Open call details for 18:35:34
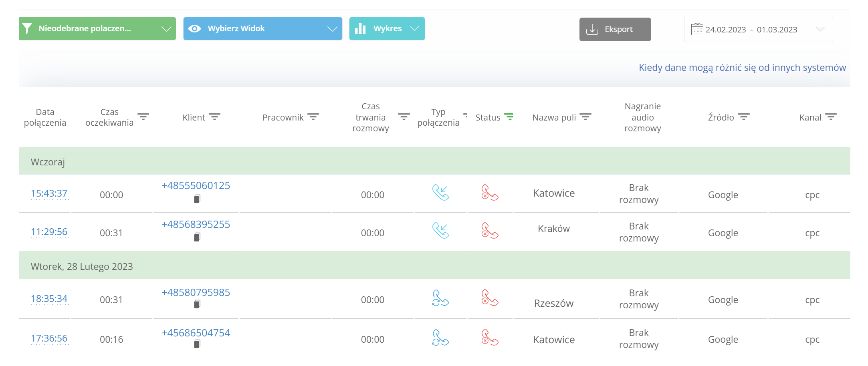868x366 pixels. [49, 299]
